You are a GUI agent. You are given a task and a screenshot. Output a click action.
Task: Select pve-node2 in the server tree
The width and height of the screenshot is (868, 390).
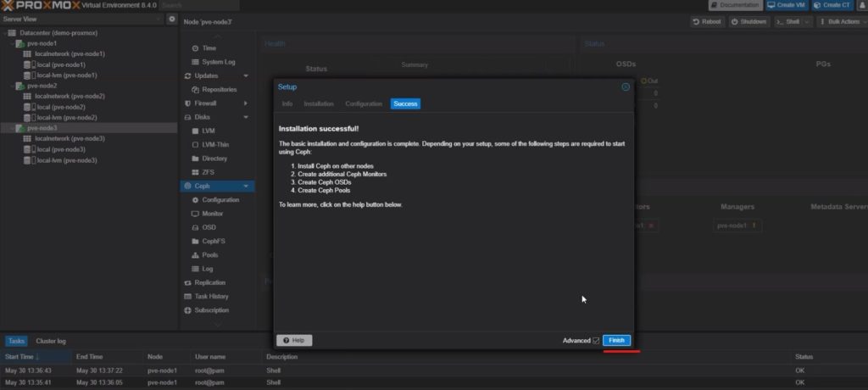pos(42,86)
